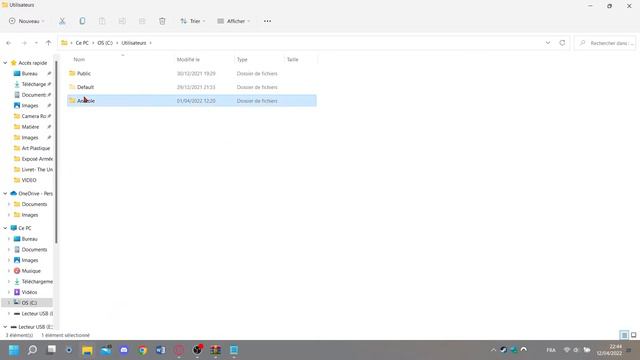This screenshot has width=640, height=360.
Task: Open Camera Roll in Accès rapide
Action: 33,116
